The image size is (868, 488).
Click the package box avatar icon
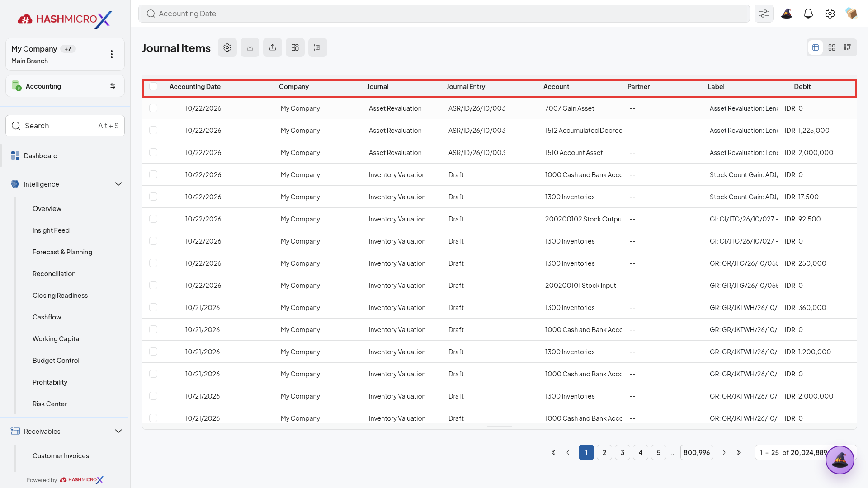pyautogui.click(x=851, y=14)
